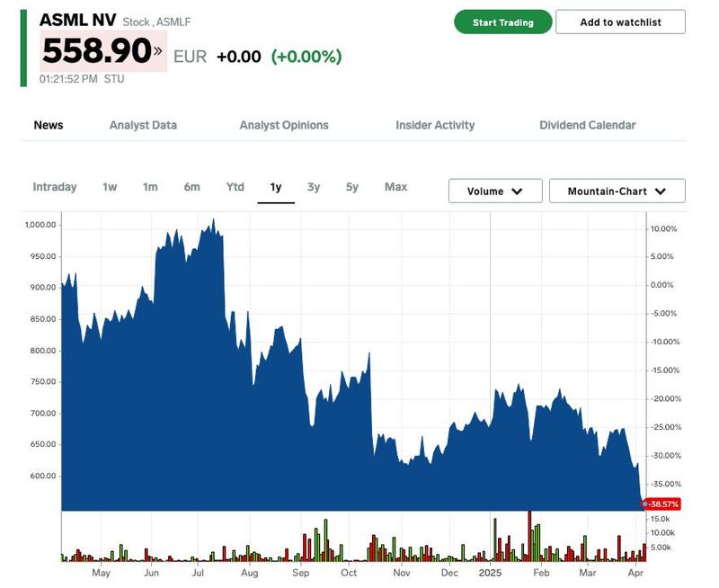The image size is (719, 588).
Task: Add ASML NV to watchlist
Action: (x=620, y=22)
